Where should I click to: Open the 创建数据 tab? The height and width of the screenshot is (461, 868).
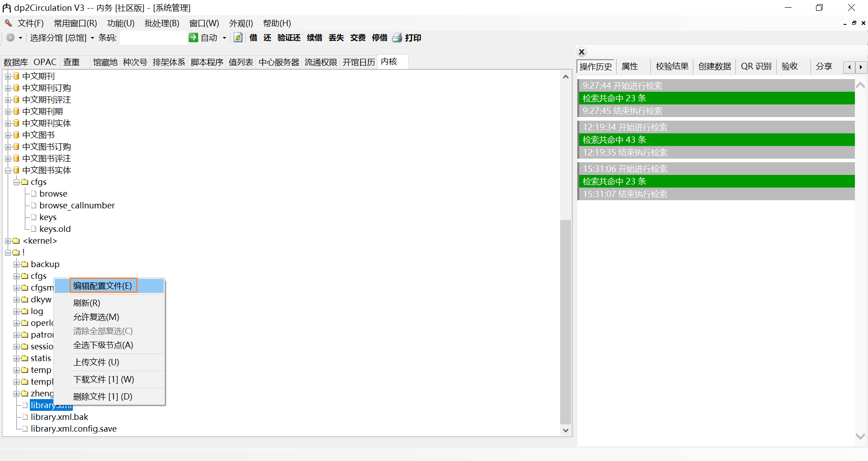tap(715, 66)
